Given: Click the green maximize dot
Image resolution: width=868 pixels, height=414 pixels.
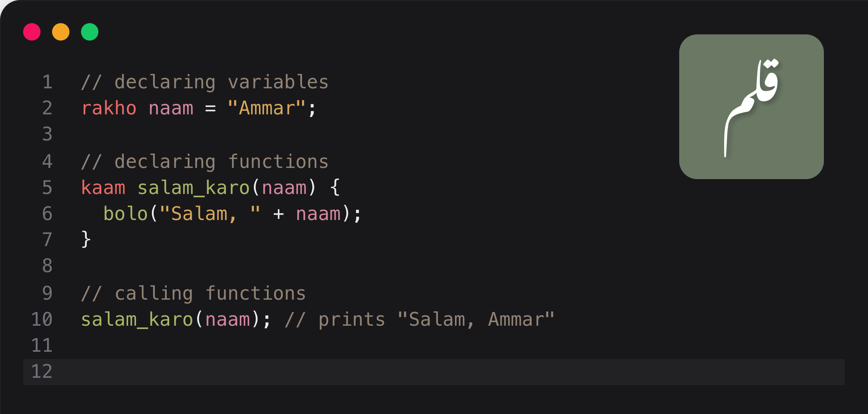Looking at the screenshot, I should [x=90, y=32].
